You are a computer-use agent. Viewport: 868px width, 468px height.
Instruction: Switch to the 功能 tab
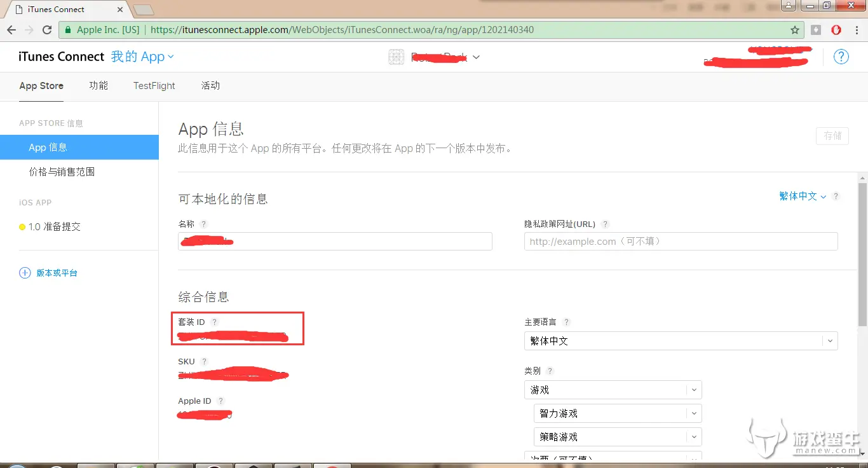coord(98,85)
